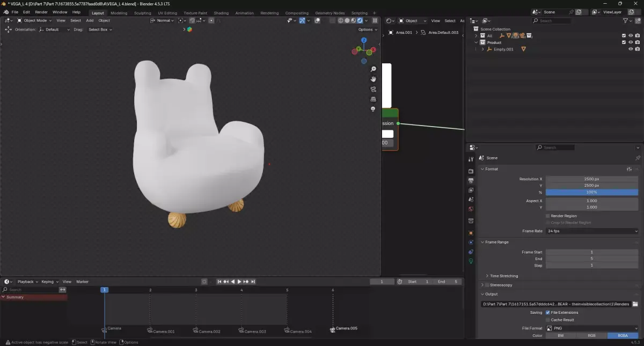This screenshot has width=644, height=346.
Task: Select RGB color mode button
Action: click(592, 335)
